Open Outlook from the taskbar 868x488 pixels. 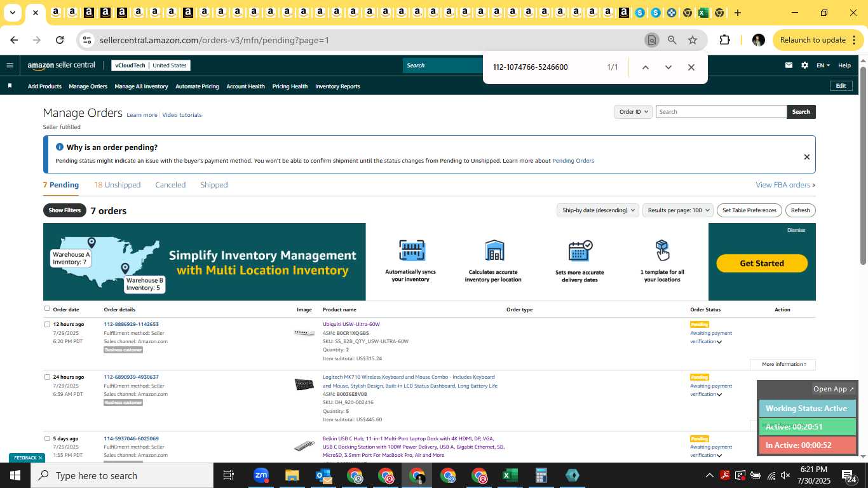[323, 475]
